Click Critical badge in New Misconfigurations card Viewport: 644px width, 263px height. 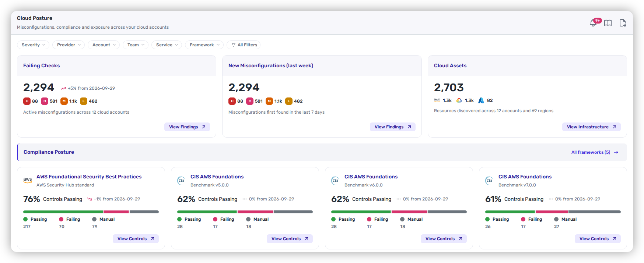[x=232, y=101]
